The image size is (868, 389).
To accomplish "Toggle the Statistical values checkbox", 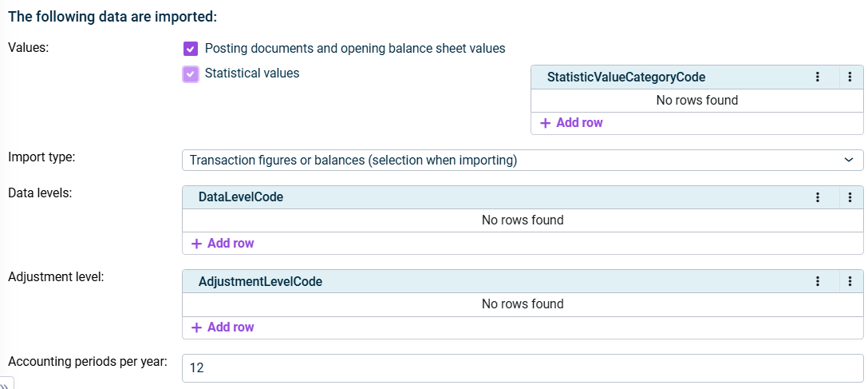I will coord(190,74).
